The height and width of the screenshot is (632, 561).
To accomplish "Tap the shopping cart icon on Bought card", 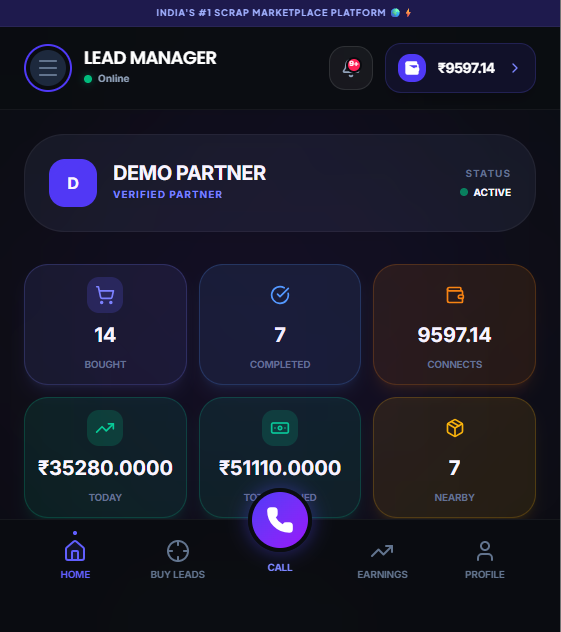I will (x=105, y=295).
